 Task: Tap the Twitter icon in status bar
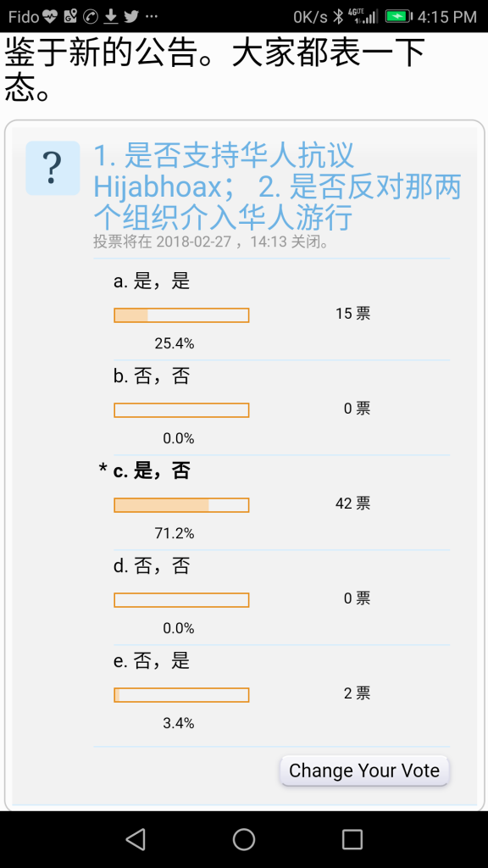131,17
